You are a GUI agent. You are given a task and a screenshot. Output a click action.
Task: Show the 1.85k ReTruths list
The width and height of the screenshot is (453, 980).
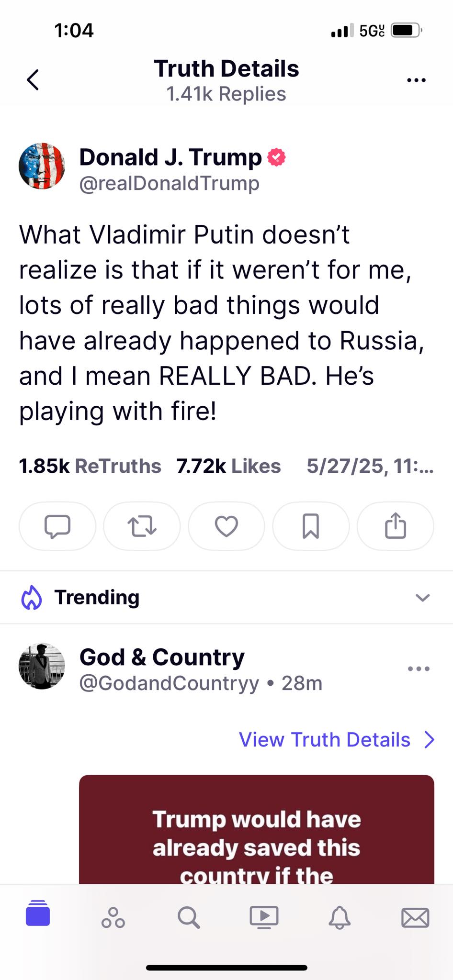click(x=90, y=466)
